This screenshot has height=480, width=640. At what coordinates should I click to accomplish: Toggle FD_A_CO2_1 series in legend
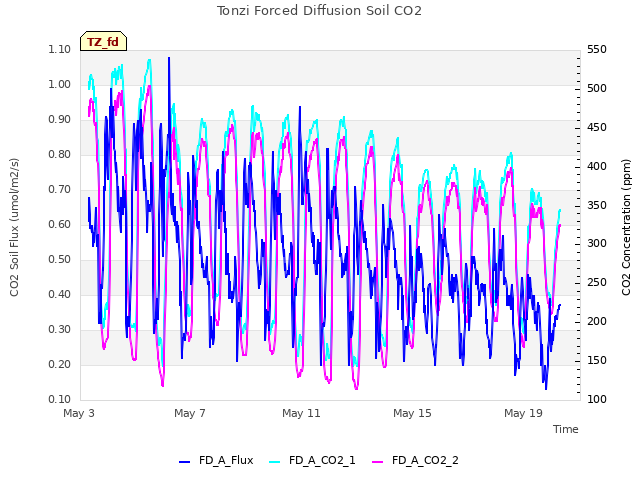312,460
